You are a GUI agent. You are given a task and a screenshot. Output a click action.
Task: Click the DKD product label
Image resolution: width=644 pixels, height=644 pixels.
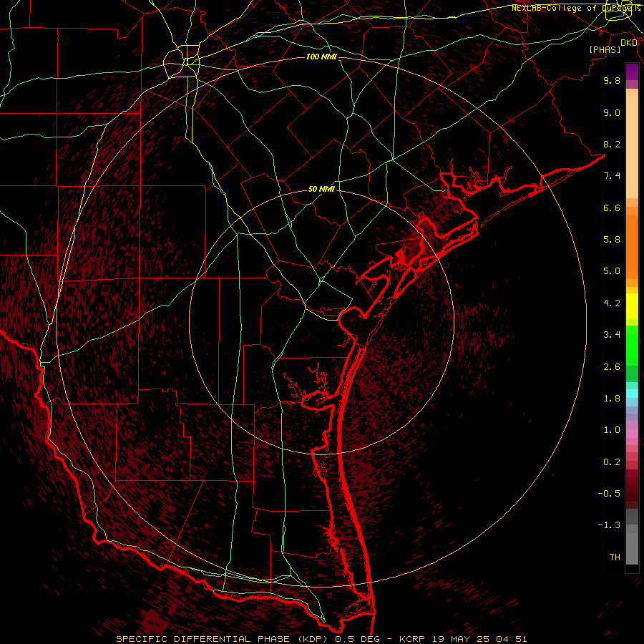[629, 43]
